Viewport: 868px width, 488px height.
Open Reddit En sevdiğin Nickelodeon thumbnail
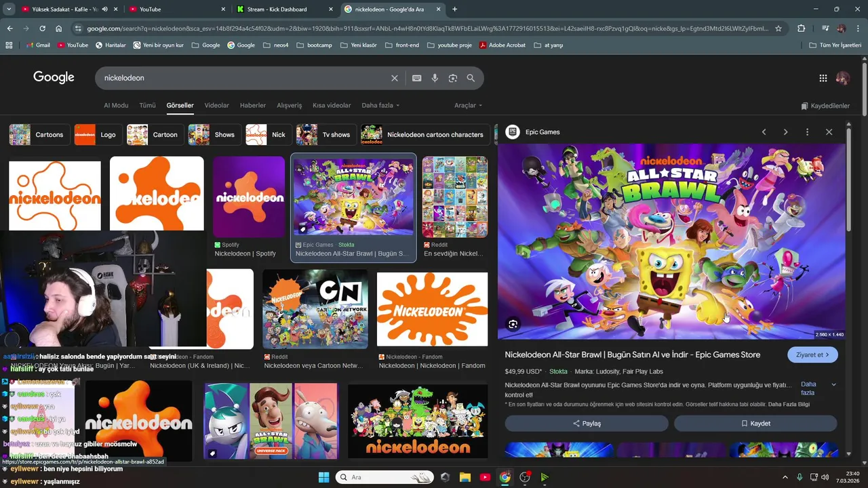click(455, 197)
